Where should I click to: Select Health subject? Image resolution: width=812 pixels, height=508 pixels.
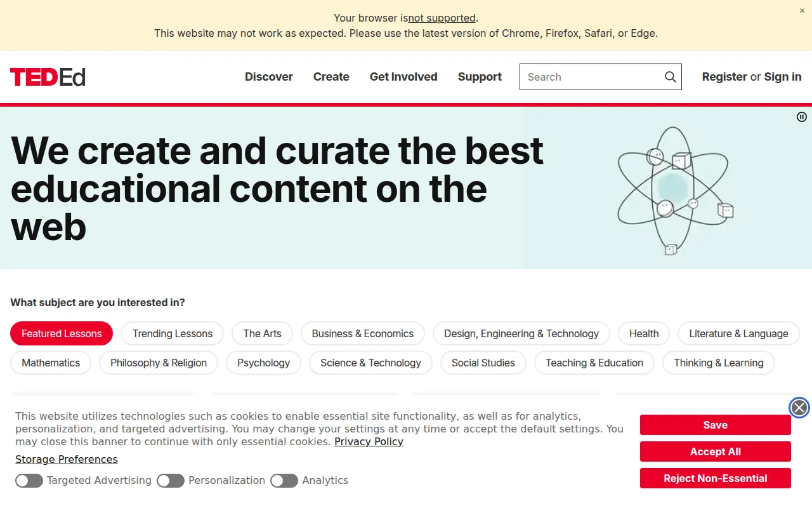click(x=644, y=333)
